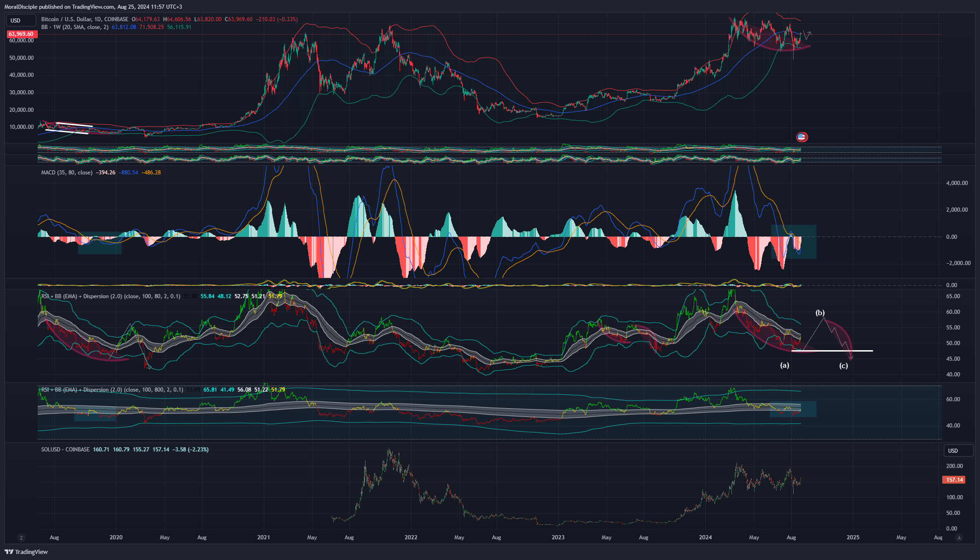
Task: Select the RSI + BB legend with 800 period
Action: 112,390
